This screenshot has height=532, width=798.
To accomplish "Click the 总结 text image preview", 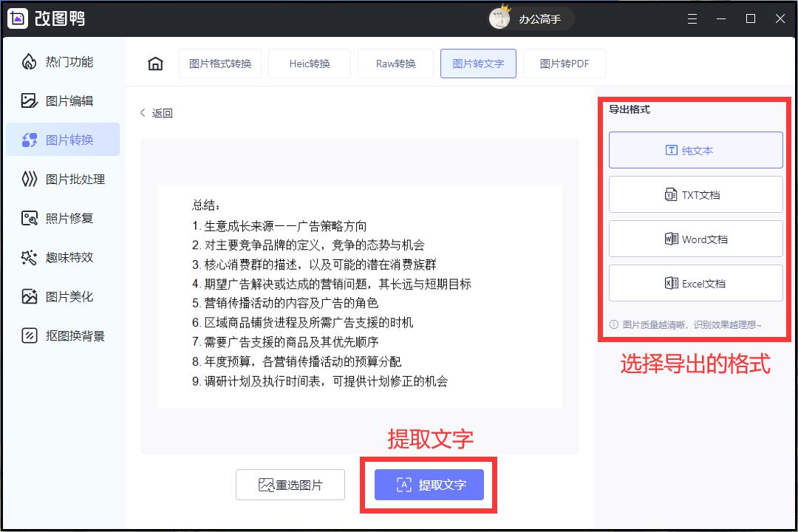I will 359,296.
